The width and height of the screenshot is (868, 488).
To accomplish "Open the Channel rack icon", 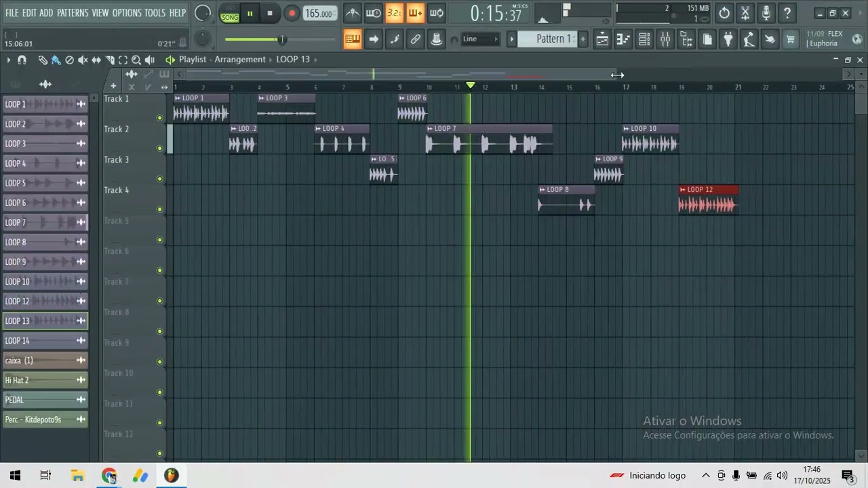I will (x=644, y=39).
